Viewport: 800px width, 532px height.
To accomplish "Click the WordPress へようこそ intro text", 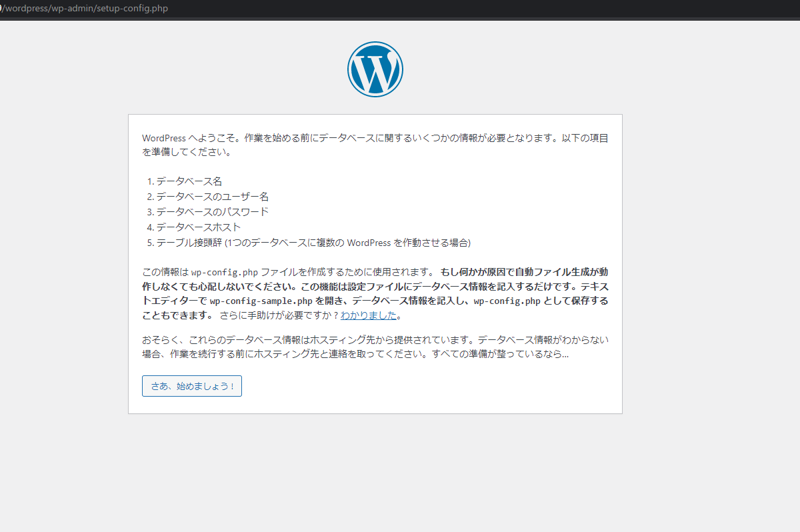I will (375, 145).
